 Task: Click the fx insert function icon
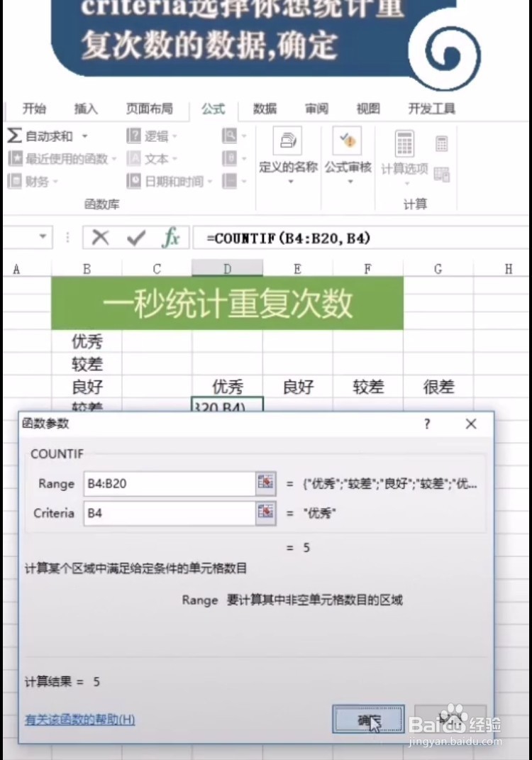click(171, 238)
